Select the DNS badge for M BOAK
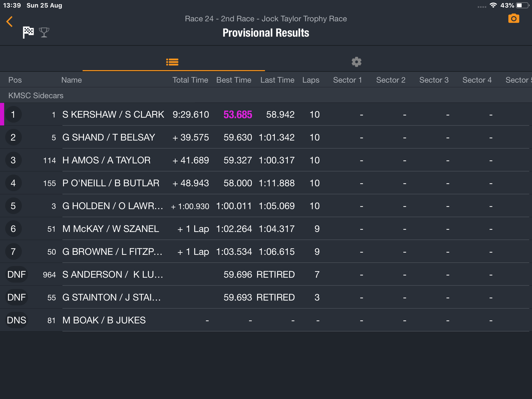This screenshot has height=399, width=532. (x=16, y=320)
